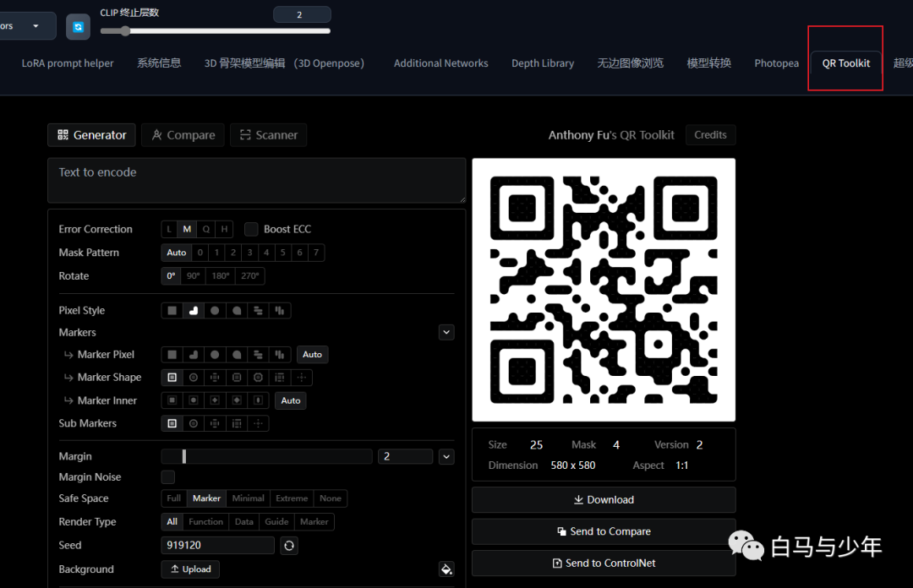The width and height of the screenshot is (913, 588).
Task: Select the circle dot Pixel Style
Action: [x=215, y=311]
